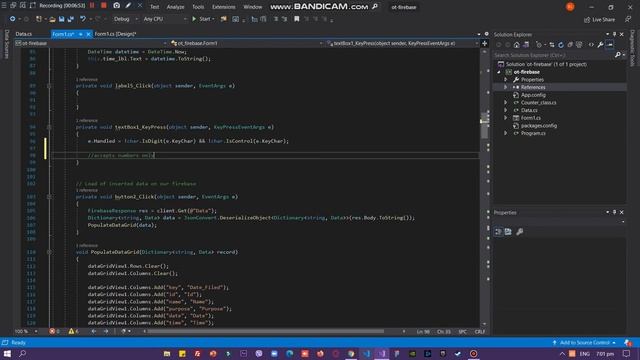Click Save All icon in toolbar

tap(71, 19)
